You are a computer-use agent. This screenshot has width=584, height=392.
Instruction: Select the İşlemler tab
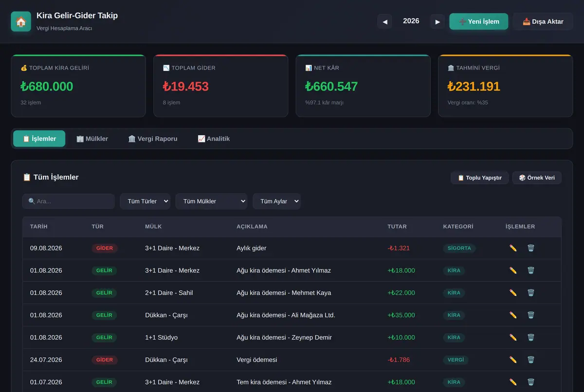pyautogui.click(x=39, y=139)
